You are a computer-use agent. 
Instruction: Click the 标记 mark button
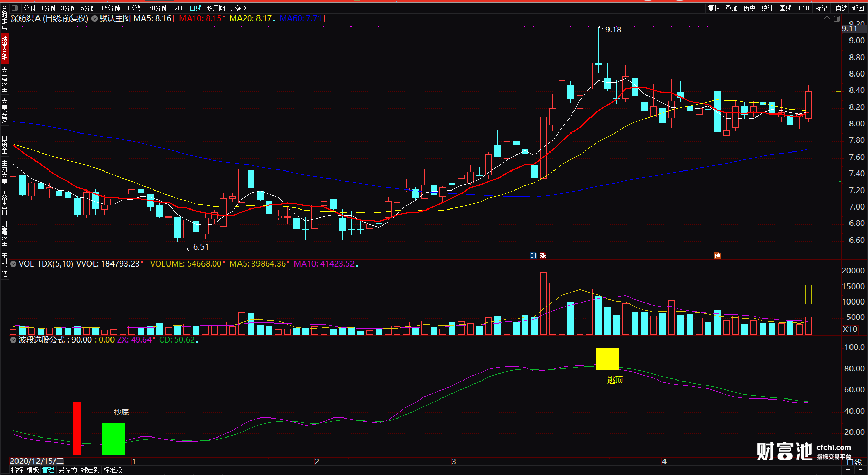point(821,8)
